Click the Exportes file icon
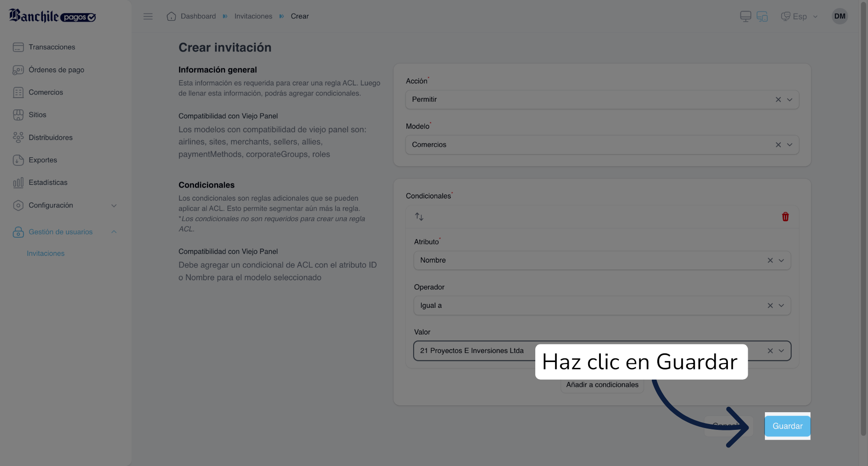This screenshot has width=868, height=466. [x=18, y=160]
